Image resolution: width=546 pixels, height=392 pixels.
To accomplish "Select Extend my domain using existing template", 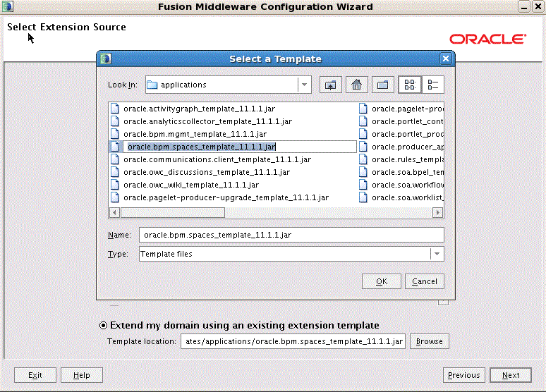I will click(x=103, y=325).
